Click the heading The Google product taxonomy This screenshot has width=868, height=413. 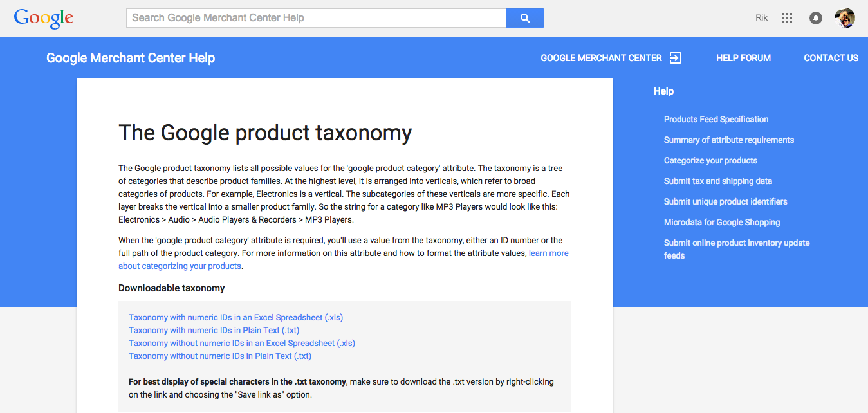pyautogui.click(x=265, y=133)
